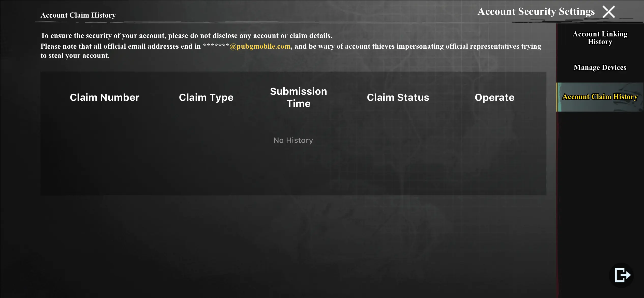The width and height of the screenshot is (644, 298).
Task: Click the Claim Status column header
Action: [398, 97]
